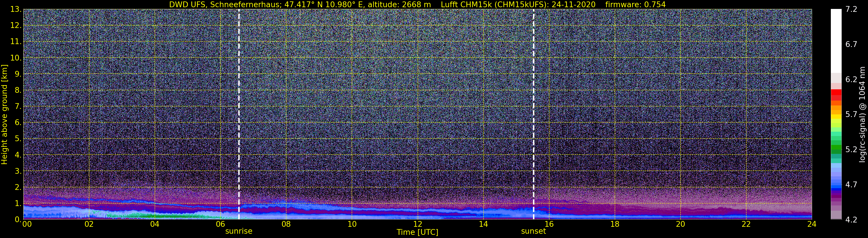868x238 pixels.
Task: Click the height axis tick label '8.'
Action: click(x=18, y=90)
